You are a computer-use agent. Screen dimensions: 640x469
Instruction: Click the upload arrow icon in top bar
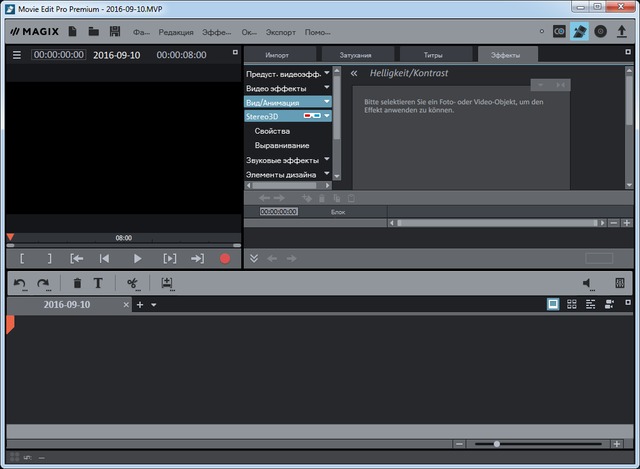(x=621, y=31)
